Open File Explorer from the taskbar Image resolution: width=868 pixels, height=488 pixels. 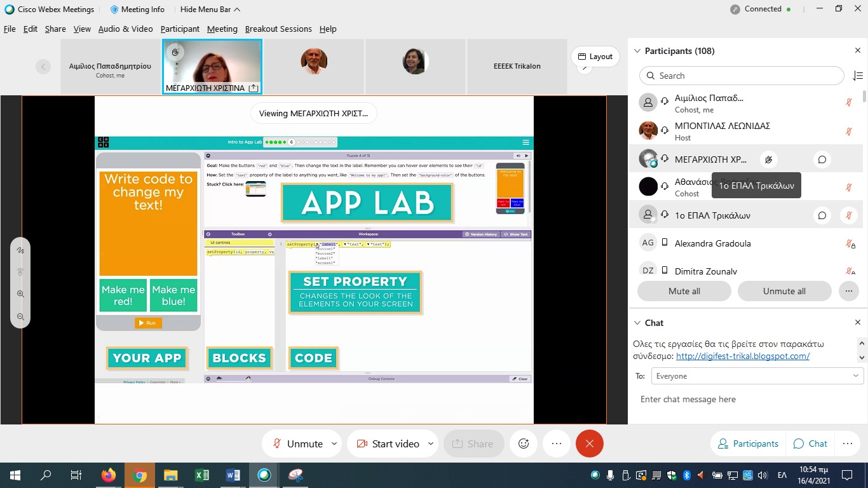point(171,475)
